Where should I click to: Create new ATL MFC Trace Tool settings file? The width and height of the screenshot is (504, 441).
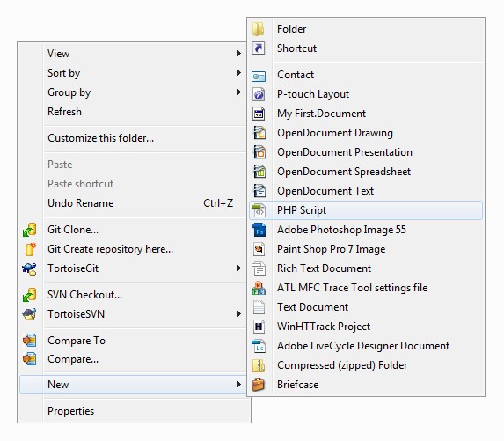[366, 288]
